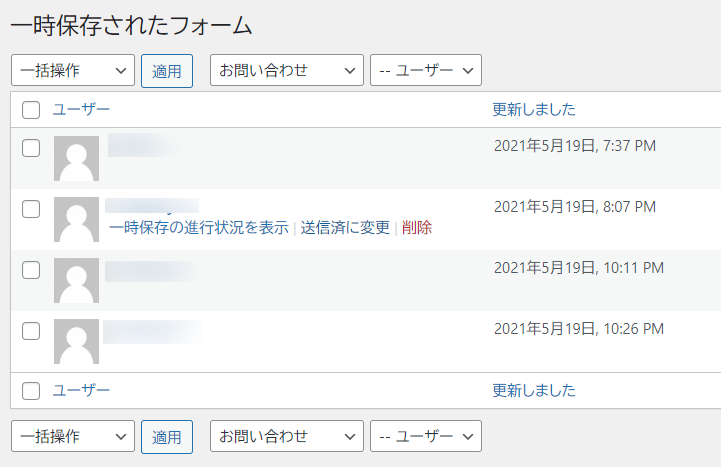721x467 pixels.
Task: Tick the checkbox for the 8:07 PM row
Action: coord(31,209)
